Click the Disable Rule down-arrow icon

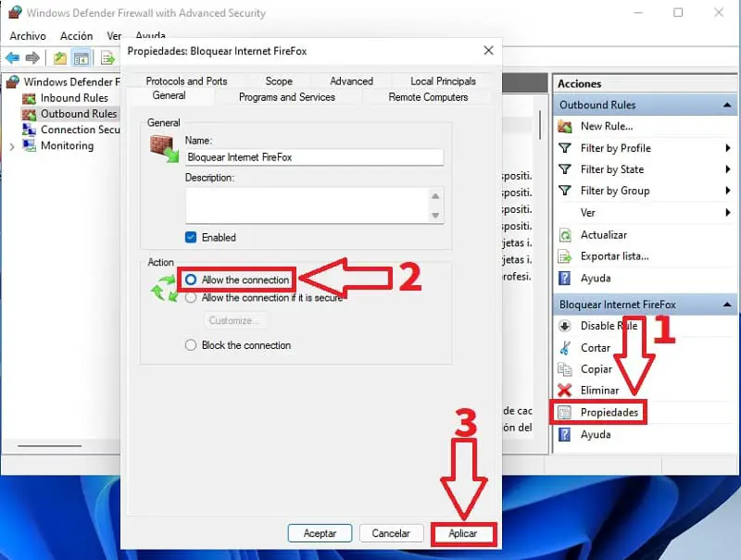coord(565,326)
